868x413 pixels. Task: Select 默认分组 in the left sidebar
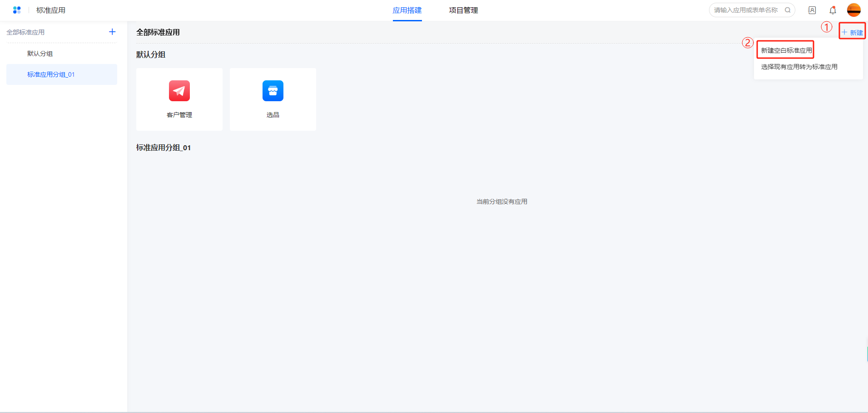[40, 54]
